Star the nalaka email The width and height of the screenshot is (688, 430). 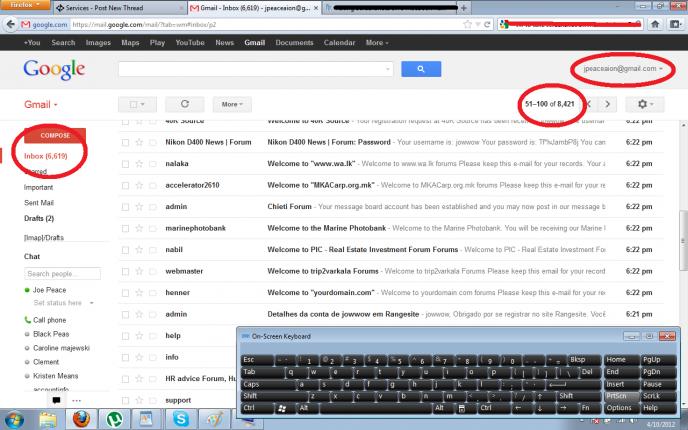(x=139, y=164)
